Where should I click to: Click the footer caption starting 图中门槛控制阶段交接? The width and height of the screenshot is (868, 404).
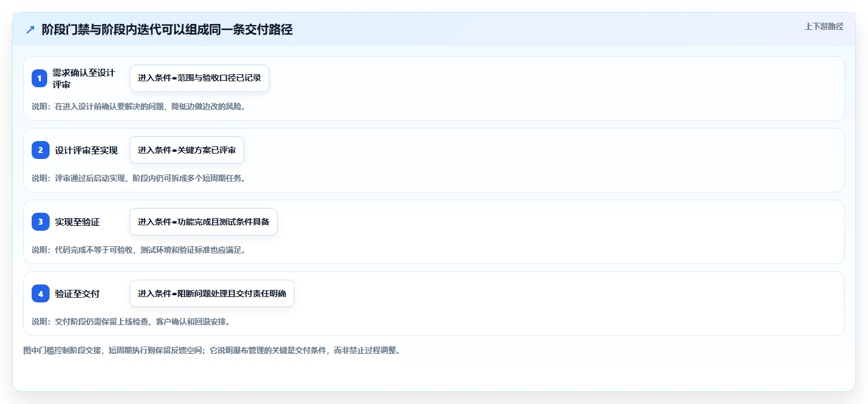pos(211,350)
